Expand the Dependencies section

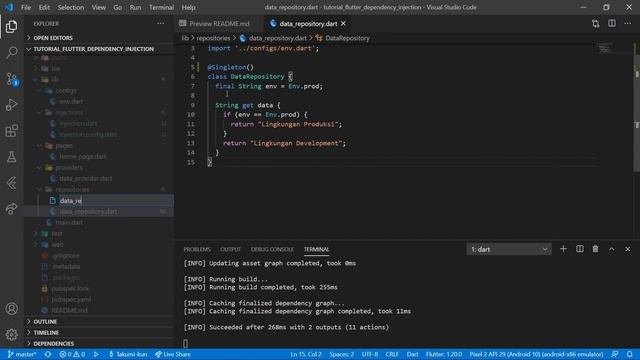(x=99, y=344)
